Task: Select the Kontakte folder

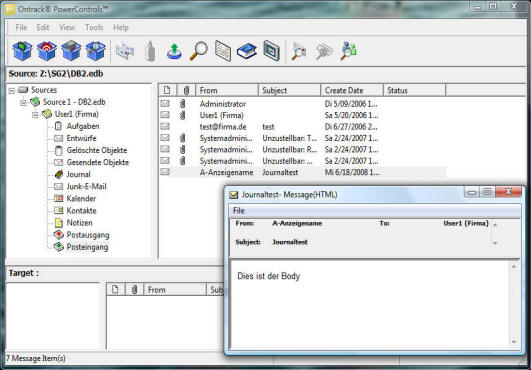Action: 82,211
